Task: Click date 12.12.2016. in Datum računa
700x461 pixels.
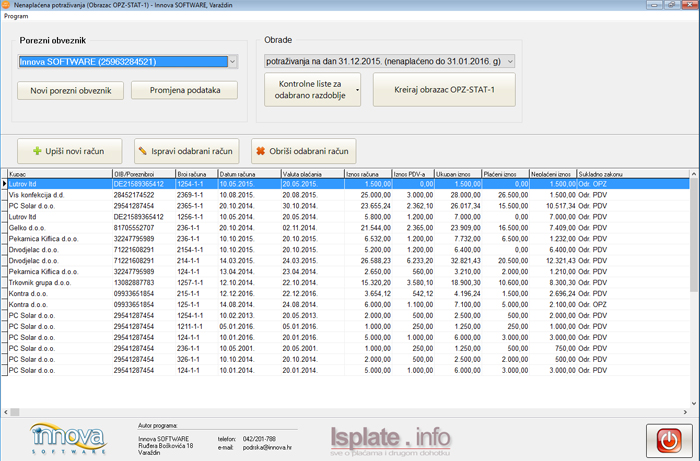Action: tap(237, 294)
